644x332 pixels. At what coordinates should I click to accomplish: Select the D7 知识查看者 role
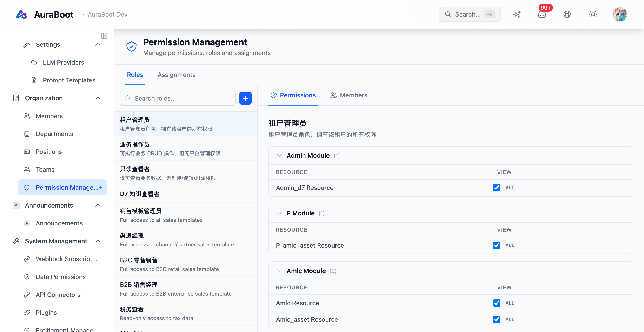point(186,194)
